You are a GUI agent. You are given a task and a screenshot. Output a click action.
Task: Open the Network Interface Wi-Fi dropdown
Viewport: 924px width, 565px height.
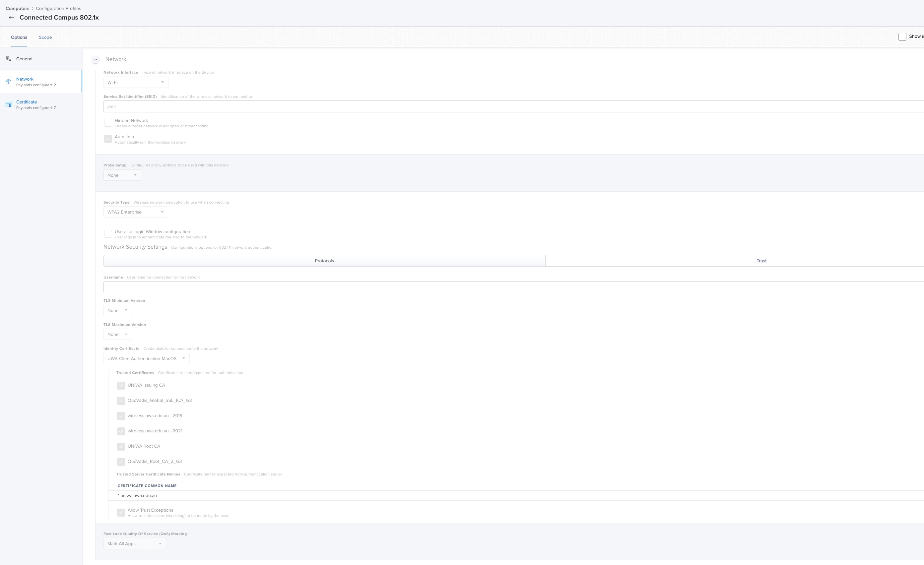tap(136, 83)
